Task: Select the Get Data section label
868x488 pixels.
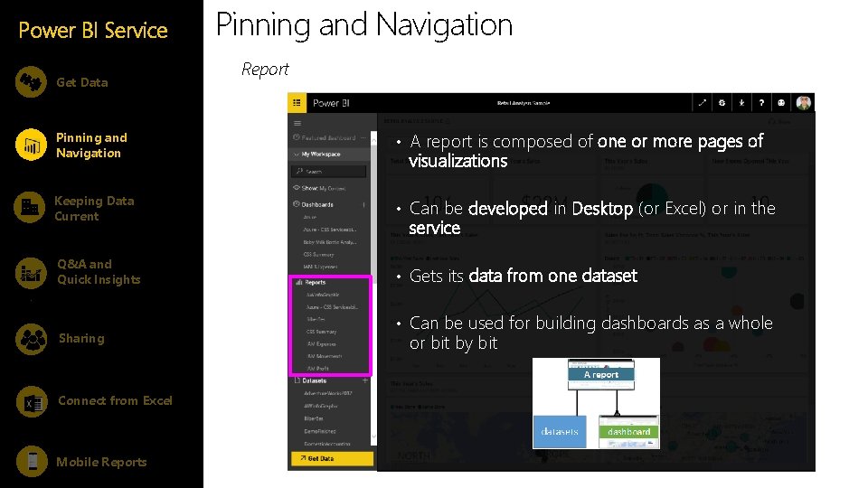Action: (82, 82)
